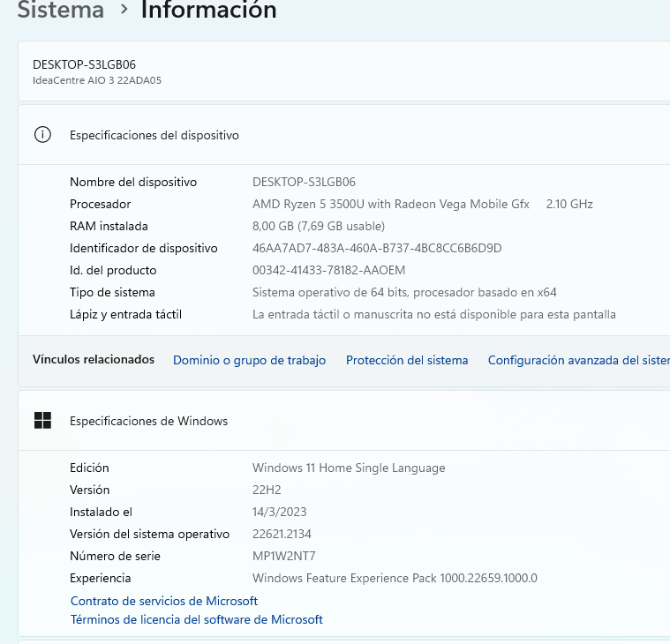Select the 22H2 version value
Screen dimensions: 670x644
[267, 490]
